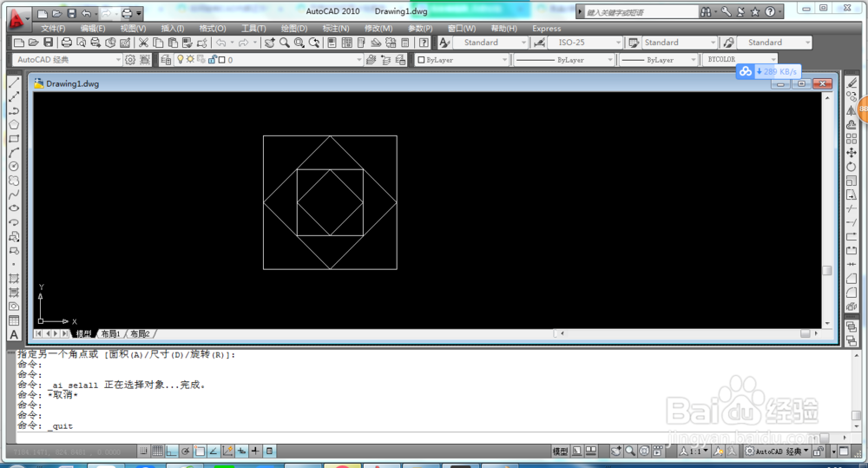Open the AutoCAD application menu logo

pyautogui.click(x=17, y=20)
